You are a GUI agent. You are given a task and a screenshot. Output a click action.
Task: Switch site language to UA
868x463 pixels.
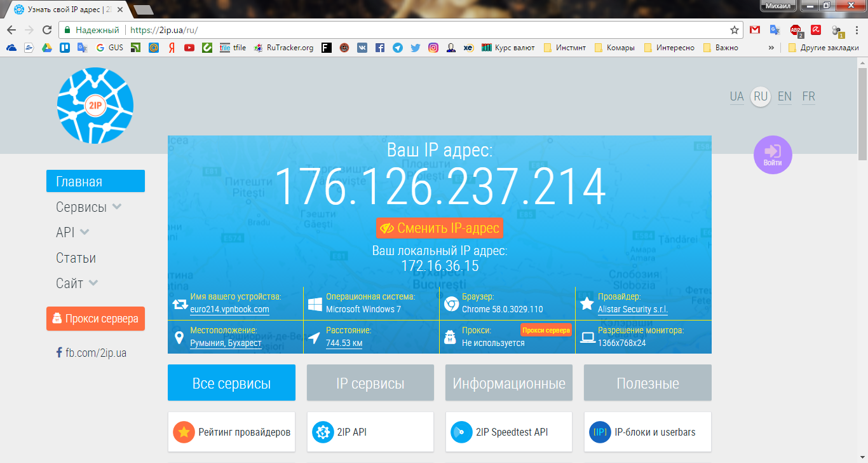point(736,97)
